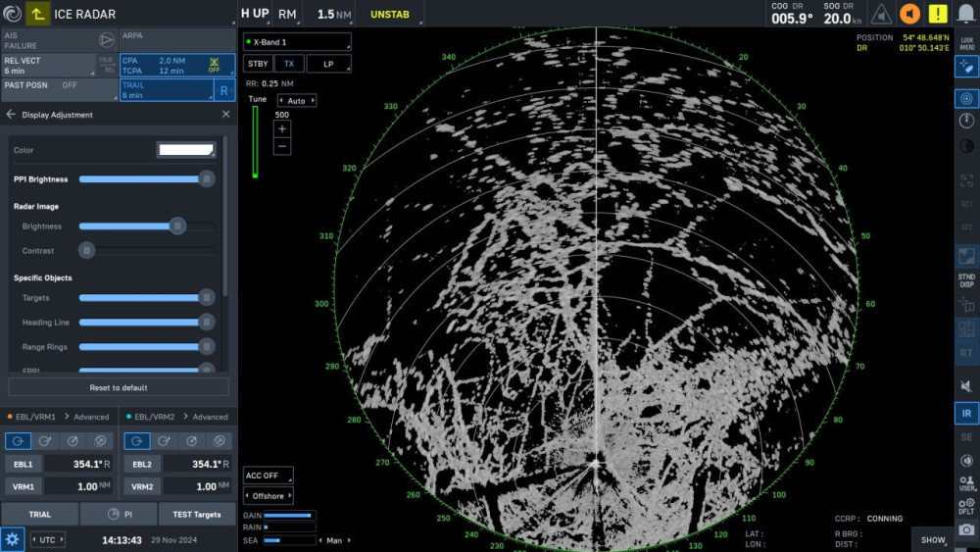
Task: Click the Reset to default button
Action: pyautogui.click(x=119, y=387)
